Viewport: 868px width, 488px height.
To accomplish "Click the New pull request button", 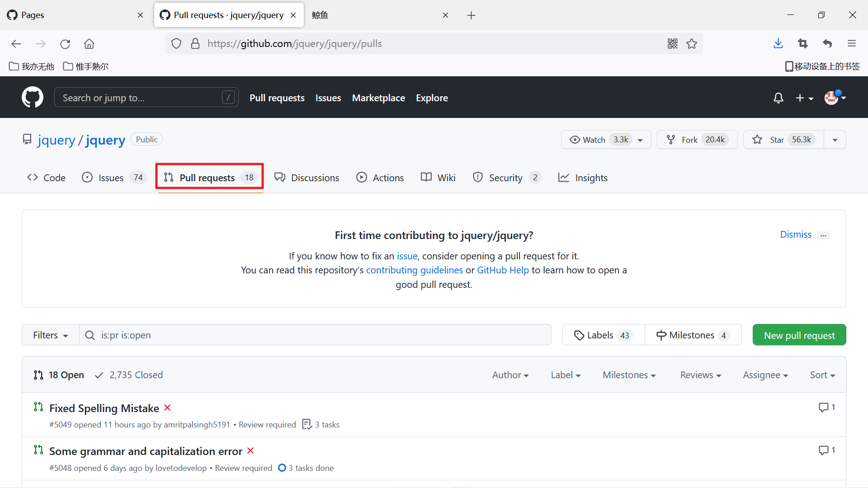I will (x=799, y=335).
